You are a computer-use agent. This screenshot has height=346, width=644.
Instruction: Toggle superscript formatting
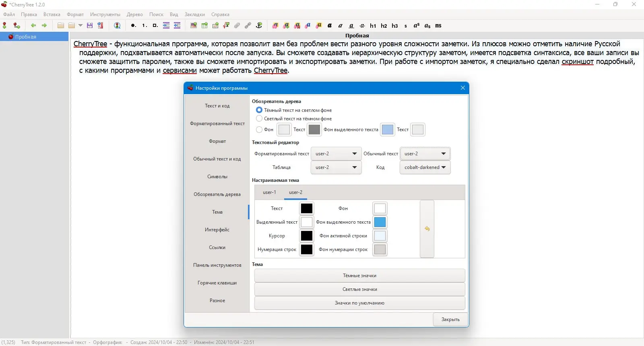(417, 25)
